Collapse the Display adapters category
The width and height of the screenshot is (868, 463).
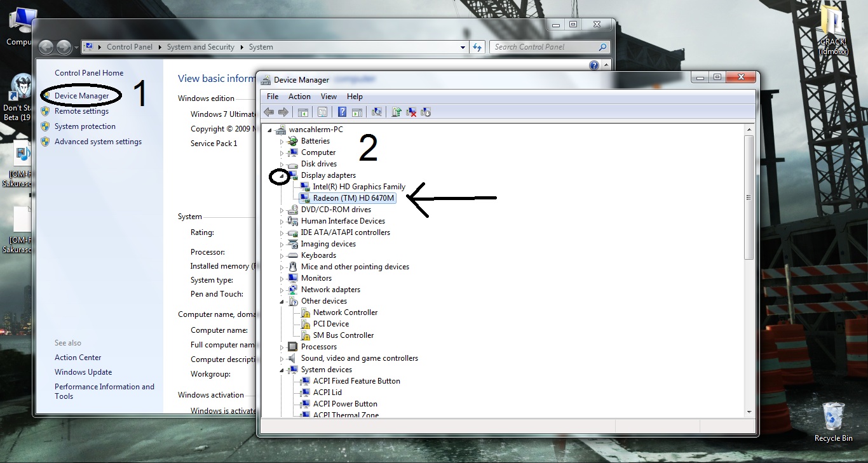[281, 175]
